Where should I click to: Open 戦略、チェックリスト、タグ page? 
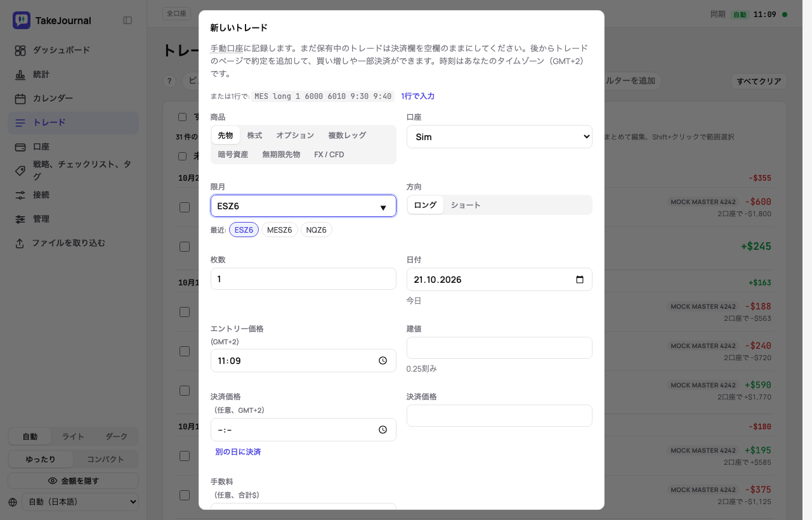(x=73, y=171)
